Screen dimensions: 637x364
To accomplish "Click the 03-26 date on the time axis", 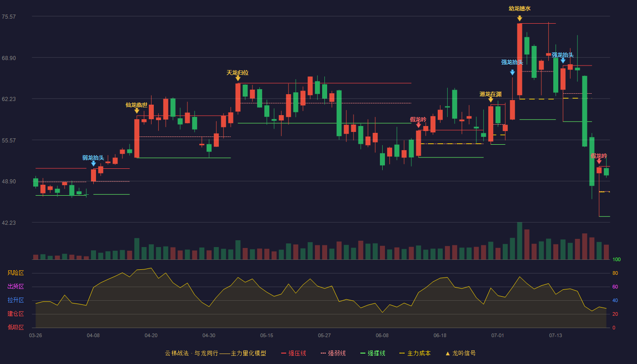I will [x=35, y=335].
